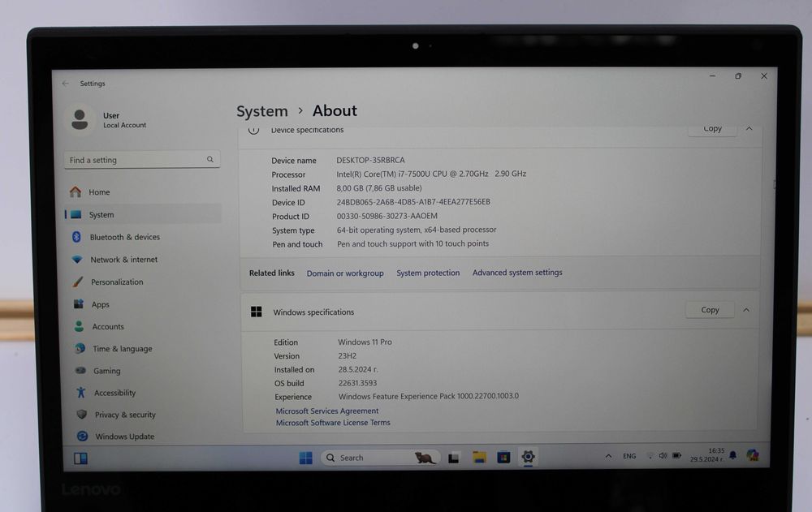Screen dimensions: 812x512
Task: Open Advanced system settings link
Action: click(516, 273)
